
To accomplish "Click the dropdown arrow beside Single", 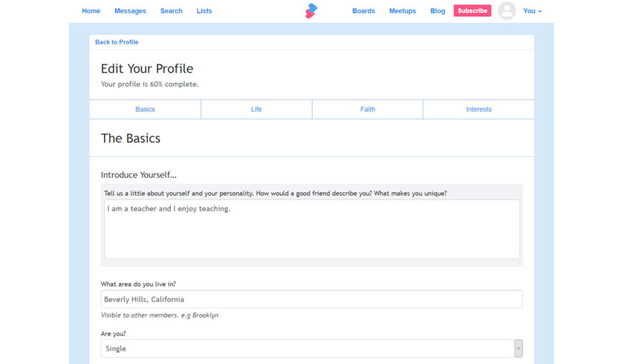I will click(518, 348).
